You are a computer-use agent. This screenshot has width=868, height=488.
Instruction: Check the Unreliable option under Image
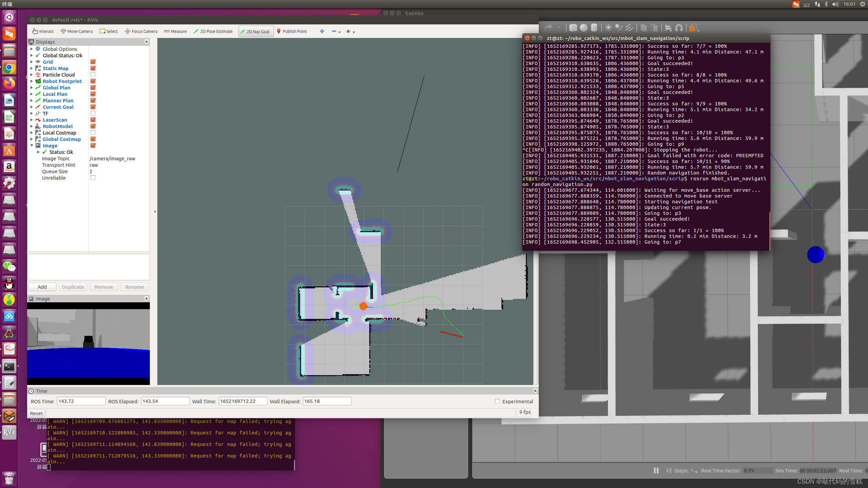click(93, 178)
